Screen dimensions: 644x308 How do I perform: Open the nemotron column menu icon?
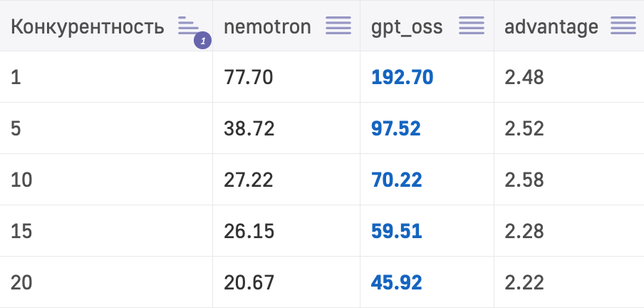[x=338, y=26]
